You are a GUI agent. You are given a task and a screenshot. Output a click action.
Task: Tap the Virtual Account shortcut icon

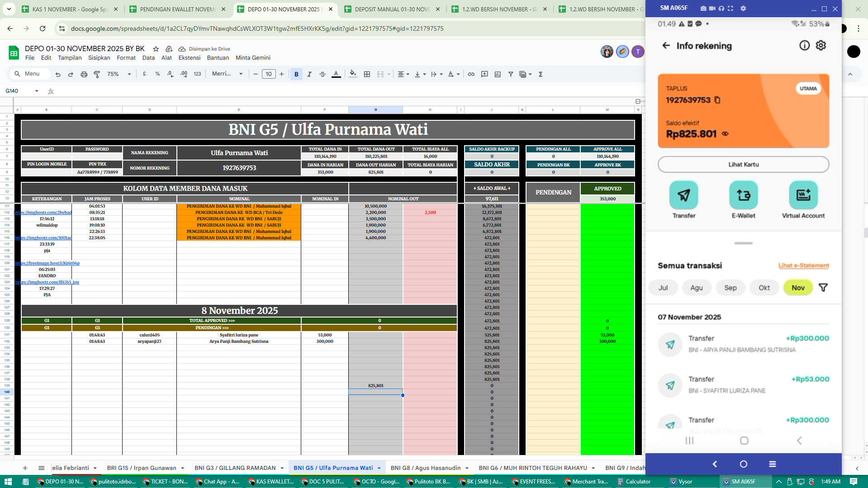[803, 195]
